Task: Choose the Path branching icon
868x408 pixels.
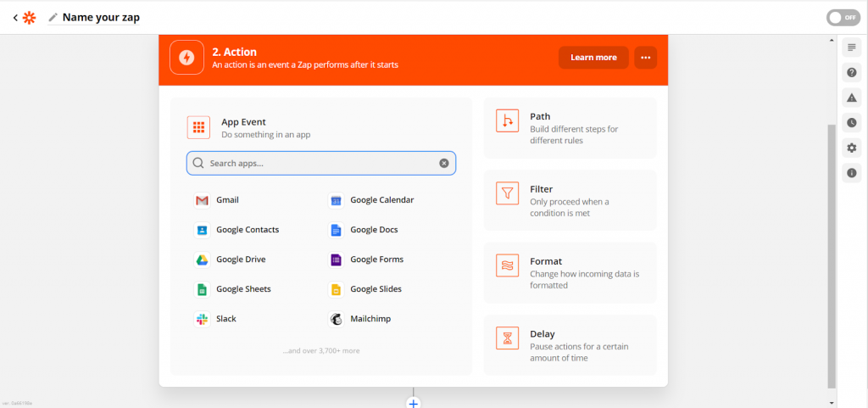Action: click(x=507, y=120)
